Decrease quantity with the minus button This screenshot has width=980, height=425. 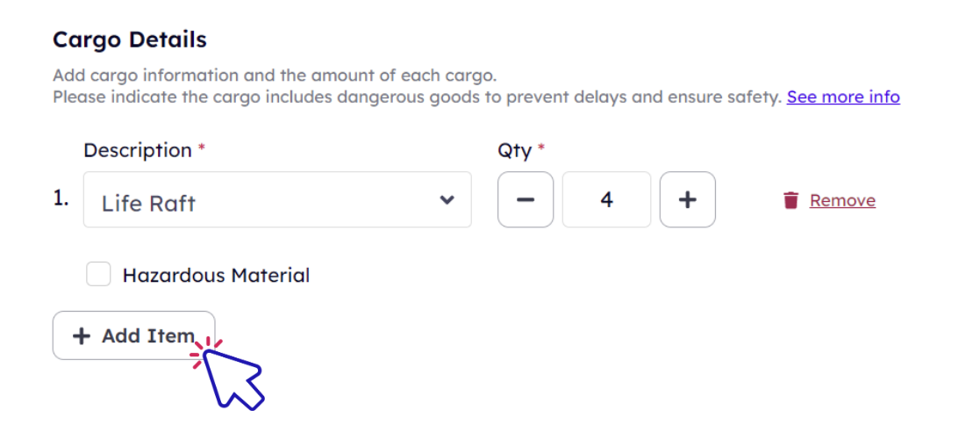coord(526,199)
